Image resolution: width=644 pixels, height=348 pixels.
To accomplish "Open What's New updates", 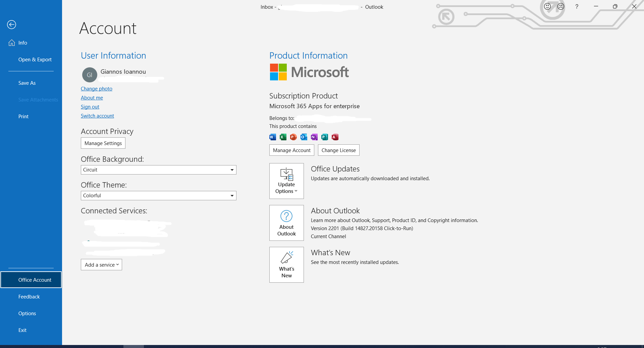I will (x=286, y=265).
